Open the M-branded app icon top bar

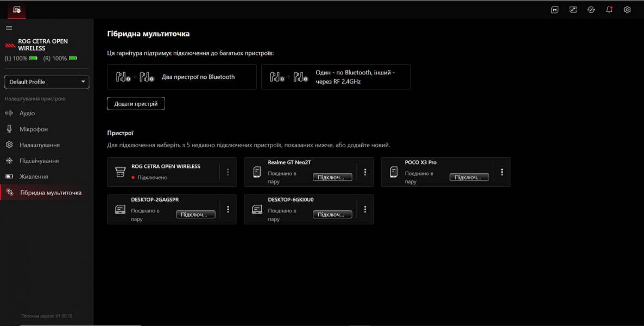[x=554, y=9]
